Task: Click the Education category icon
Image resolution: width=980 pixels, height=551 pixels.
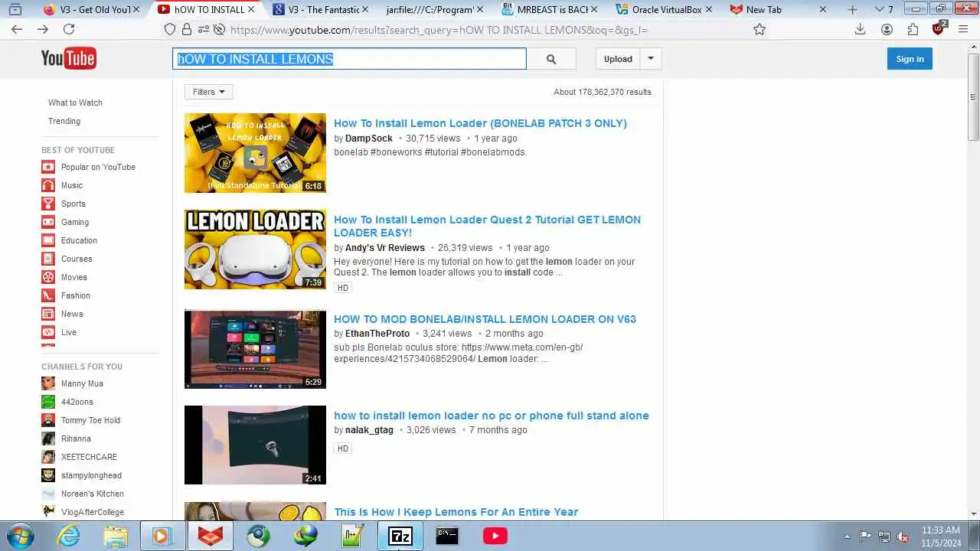Action: coord(48,240)
